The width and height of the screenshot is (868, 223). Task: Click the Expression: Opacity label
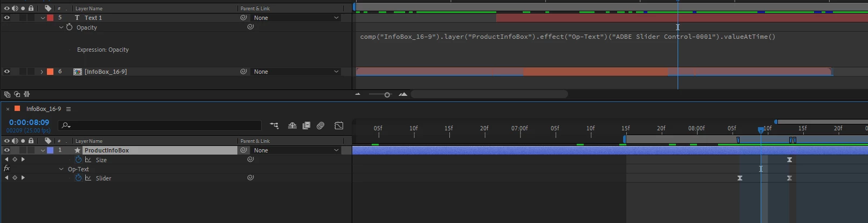click(x=103, y=50)
